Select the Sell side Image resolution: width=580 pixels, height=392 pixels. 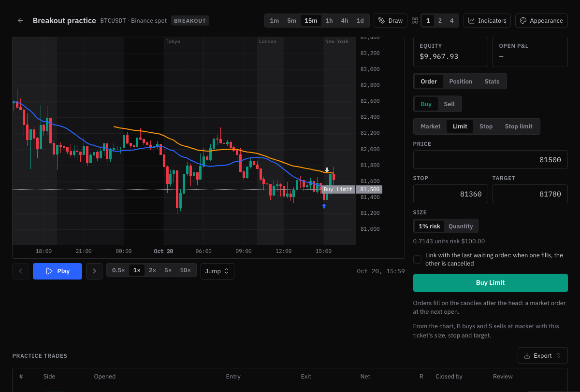click(x=449, y=104)
